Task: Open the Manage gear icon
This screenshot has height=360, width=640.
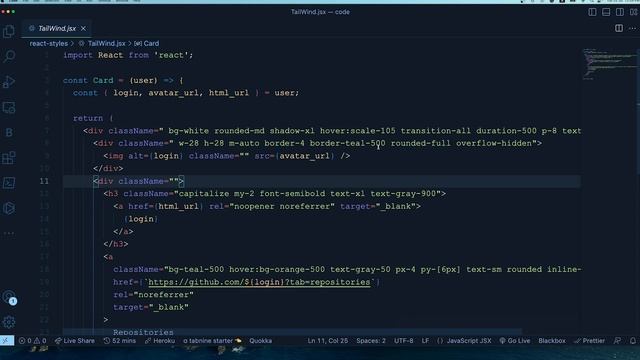Action: pos(9,322)
